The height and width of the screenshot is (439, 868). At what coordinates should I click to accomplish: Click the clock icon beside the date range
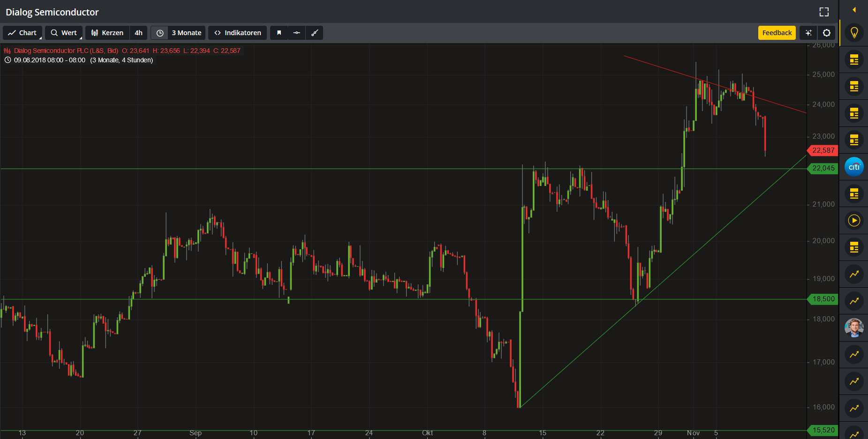8,60
